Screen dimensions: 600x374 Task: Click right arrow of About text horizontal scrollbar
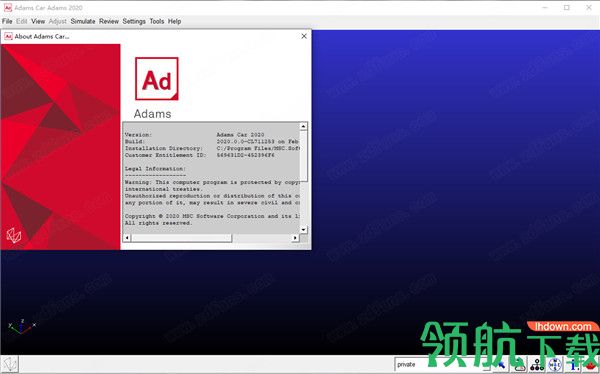click(295, 238)
